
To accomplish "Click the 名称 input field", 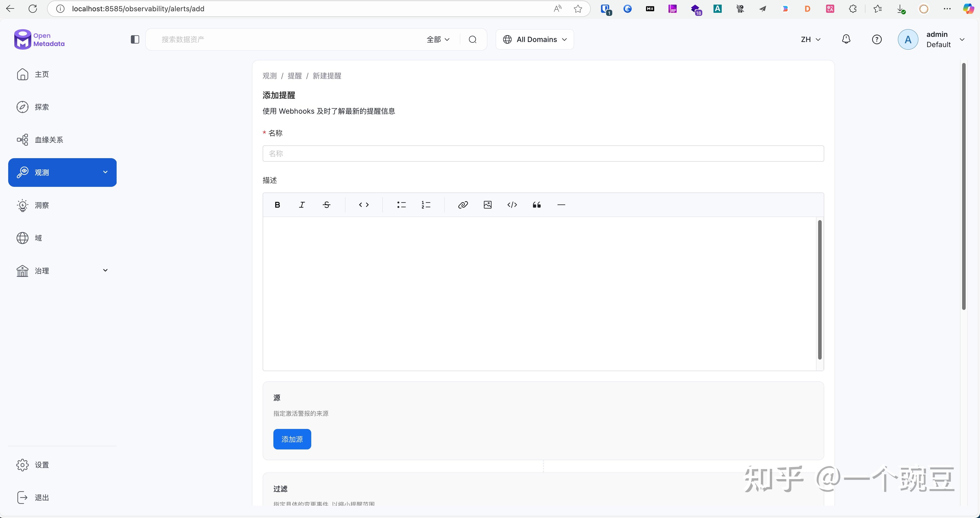I will [543, 153].
